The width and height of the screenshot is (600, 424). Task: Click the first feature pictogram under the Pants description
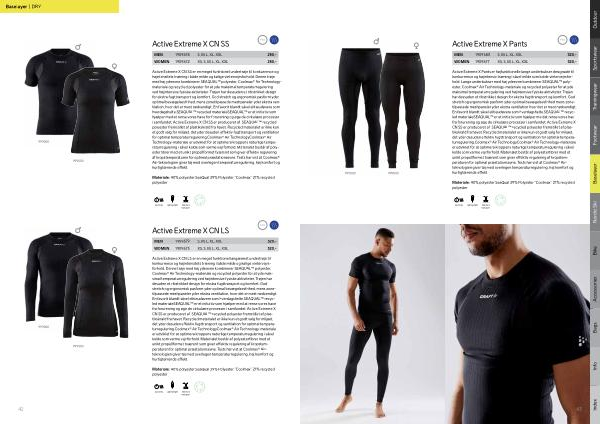(458, 200)
